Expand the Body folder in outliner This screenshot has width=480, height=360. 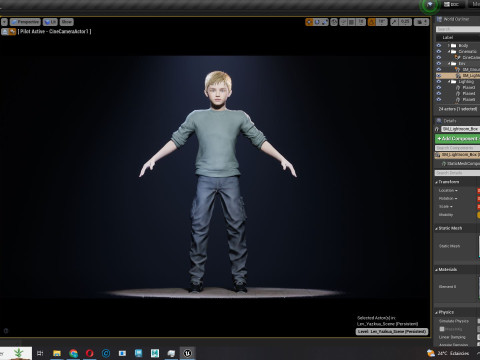449,46
